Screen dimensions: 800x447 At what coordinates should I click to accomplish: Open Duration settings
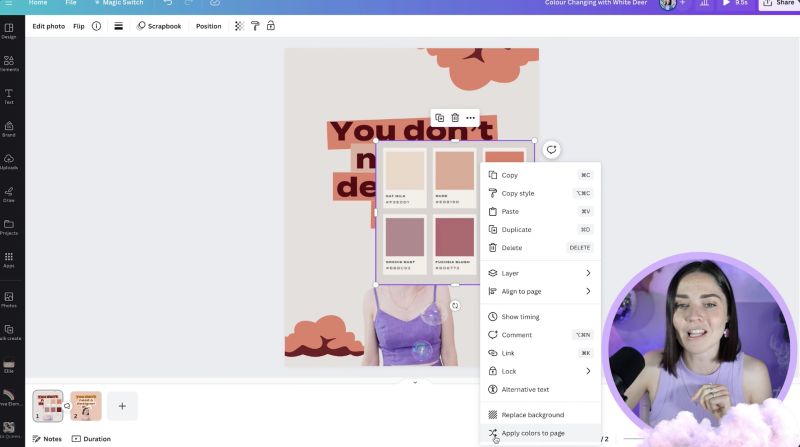point(91,439)
